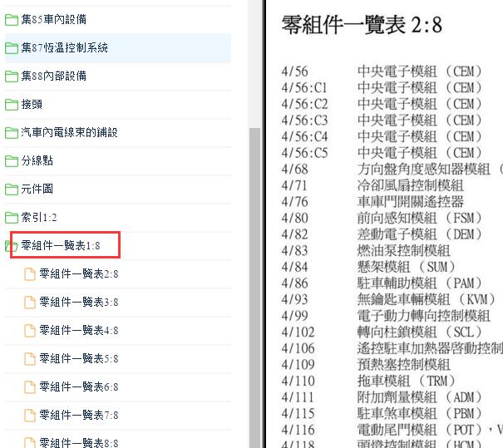This screenshot has height=448, width=503.
Task: Click the 預熱塞控制模組 entry
Action: (x=403, y=365)
